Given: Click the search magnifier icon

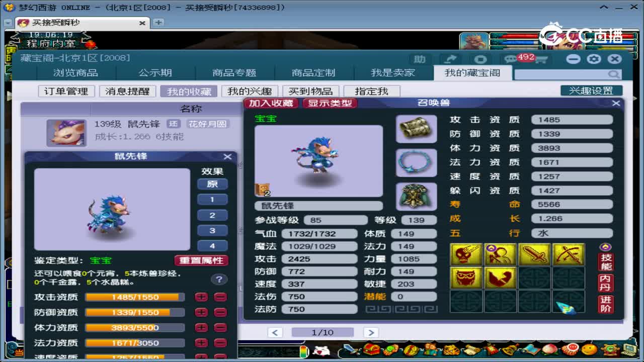Looking at the screenshot, I should click(614, 74).
